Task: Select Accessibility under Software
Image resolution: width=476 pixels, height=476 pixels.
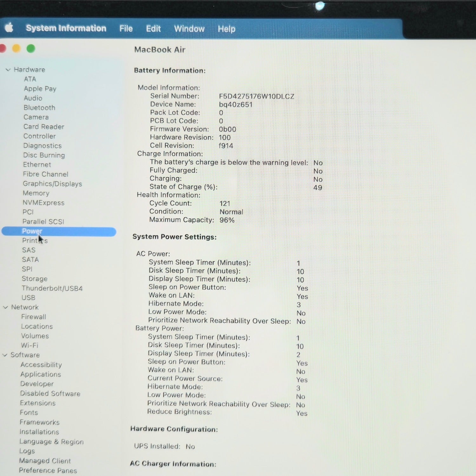Action: [41, 365]
